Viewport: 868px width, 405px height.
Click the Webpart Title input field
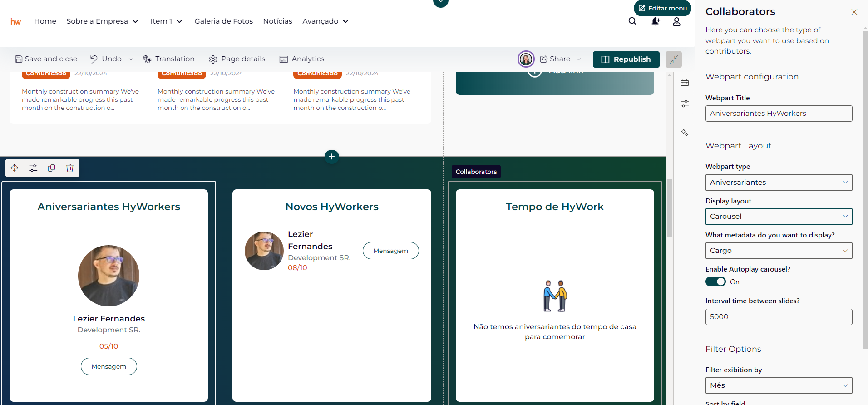coord(779,114)
